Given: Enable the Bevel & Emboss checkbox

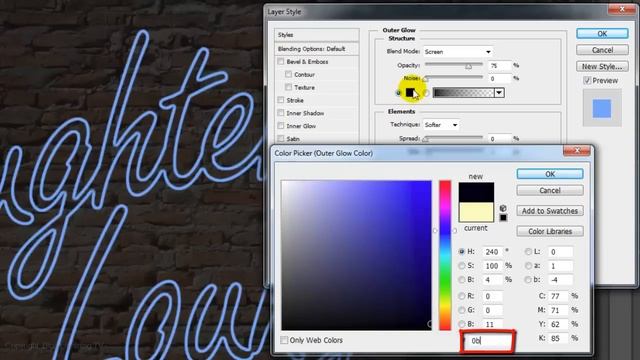Looking at the screenshot, I should tap(281, 62).
